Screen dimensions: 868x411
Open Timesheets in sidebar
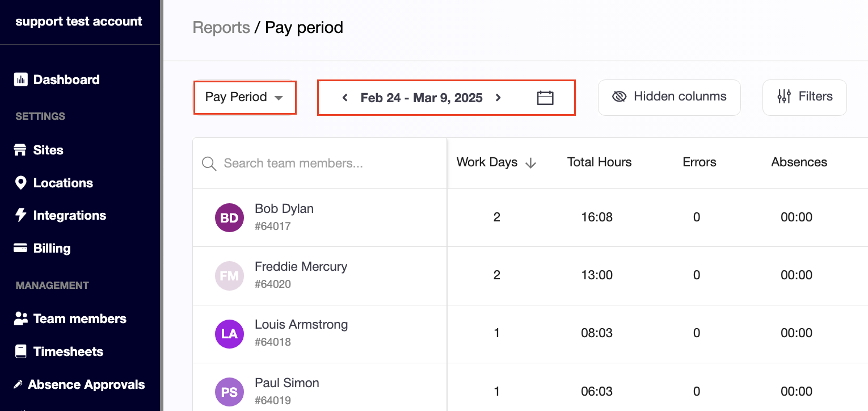tap(68, 351)
